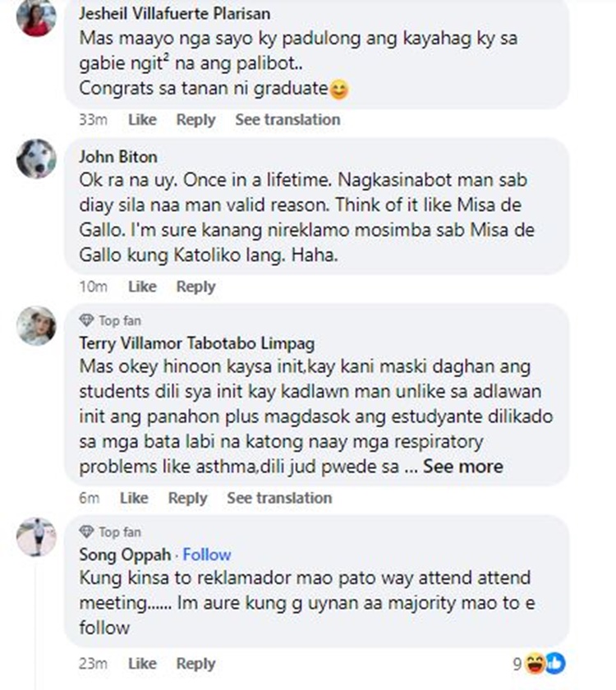Open Terry Villamor Tabotabo Limpag's avatar
The height and width of the screenshot is (690, 616).
(36, 325)
